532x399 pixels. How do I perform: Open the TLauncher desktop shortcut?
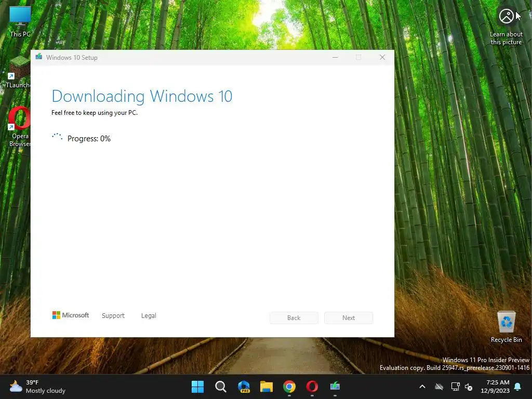click(x=18, y=73)
